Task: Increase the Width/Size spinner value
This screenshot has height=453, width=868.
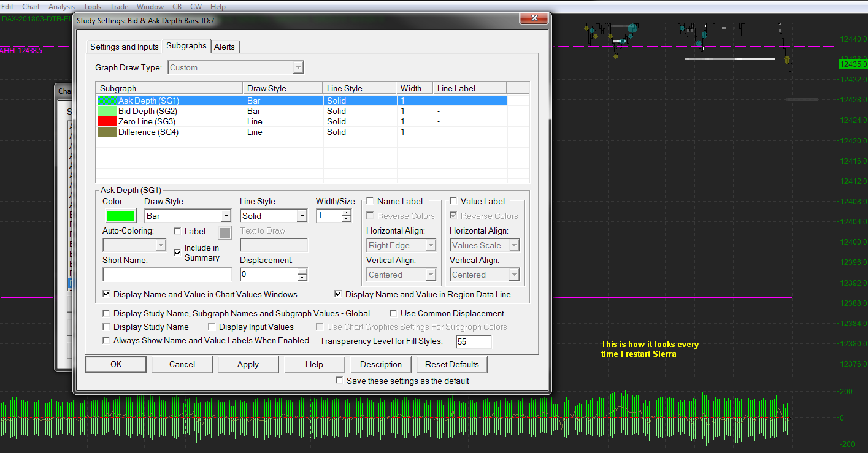Action: (347, 213)
